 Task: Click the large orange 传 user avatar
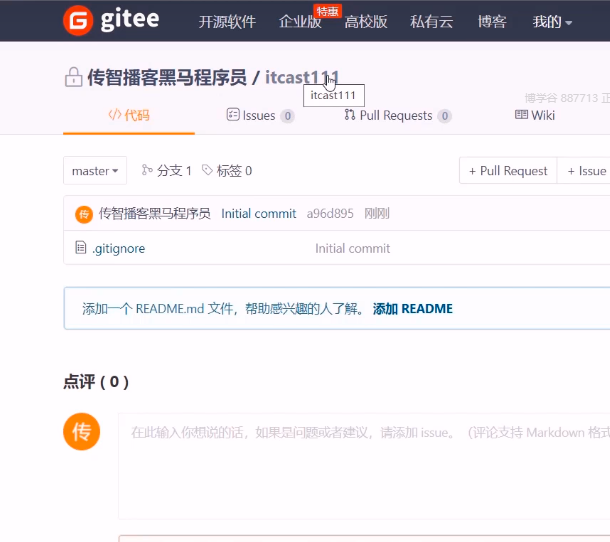[82, 431]
